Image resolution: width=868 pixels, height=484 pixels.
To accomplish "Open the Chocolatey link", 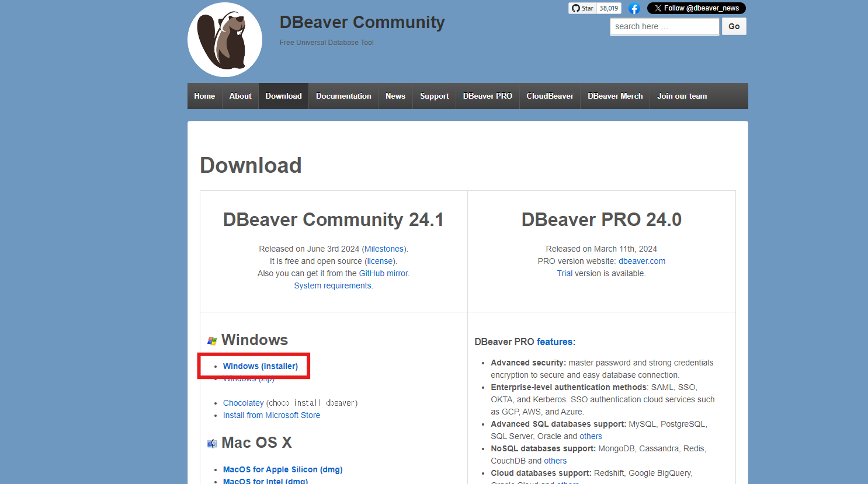I will point(243,403).
